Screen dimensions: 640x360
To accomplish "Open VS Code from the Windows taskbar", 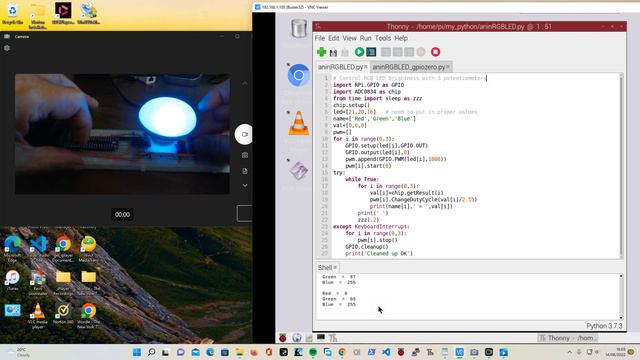I will point(386,352).
